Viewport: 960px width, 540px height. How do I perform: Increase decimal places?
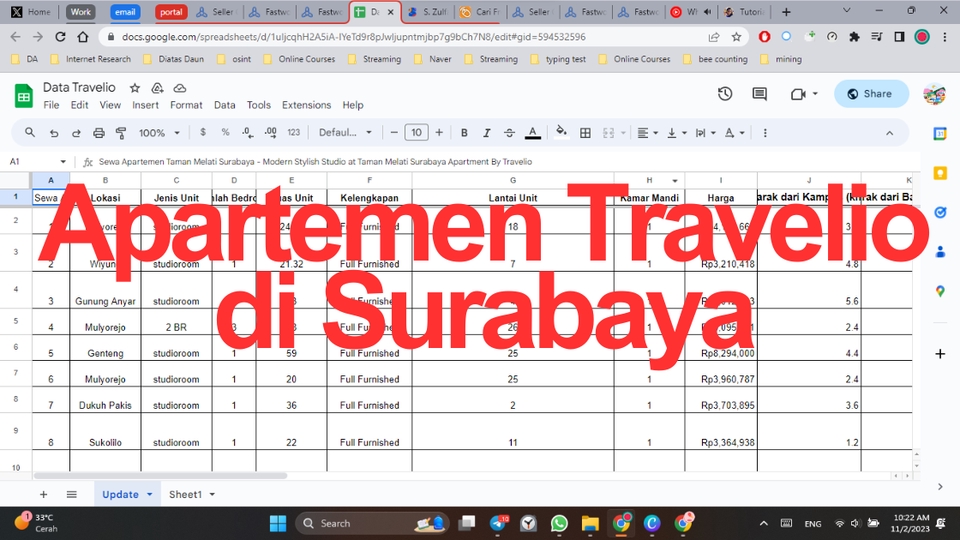271,132
